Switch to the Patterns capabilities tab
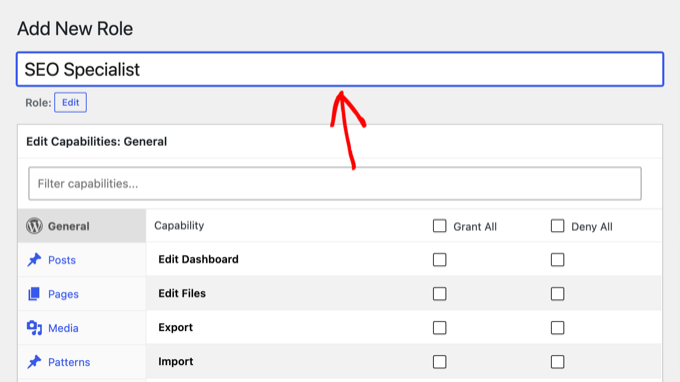This screenshot has height=382, width=680. pos(82,362)
